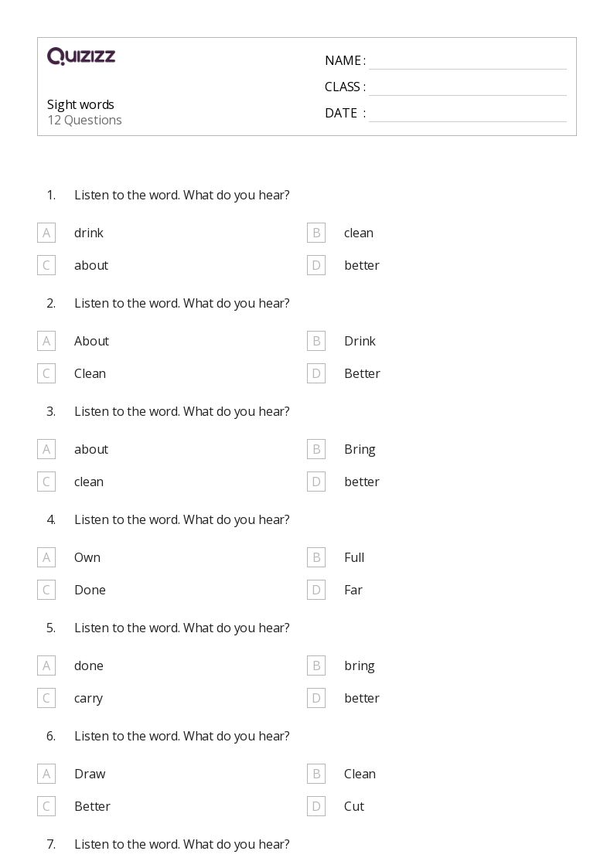This screenshot has height=868, width=614.
Task: Select option B 'clean' in question 1
Action: (x=316, y=233)
